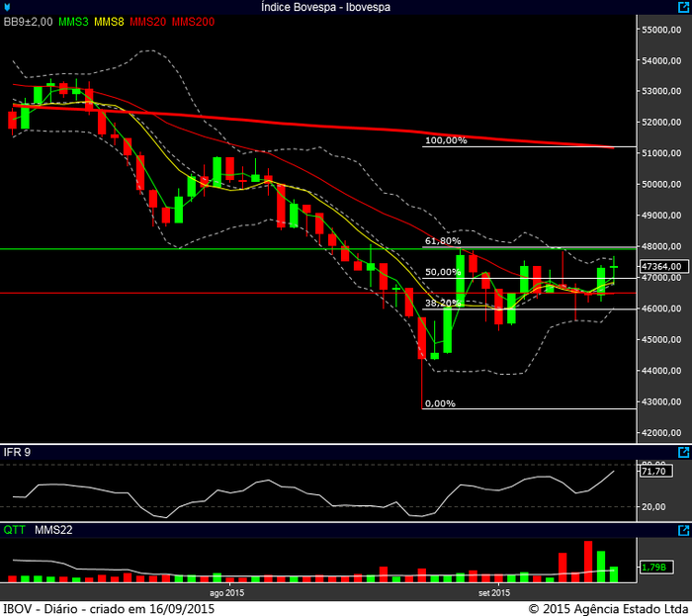Select the MMS20 indicator label
Viewport: 692px width, 616px height.
click(x=148, y=22)
